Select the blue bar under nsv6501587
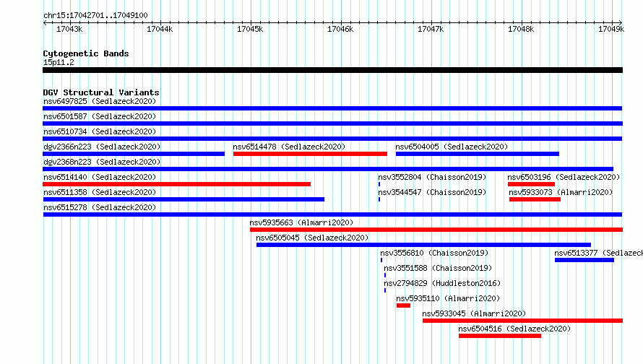This screenshot has height=364, width=643. pyautogui.click(x=332, y=123)
